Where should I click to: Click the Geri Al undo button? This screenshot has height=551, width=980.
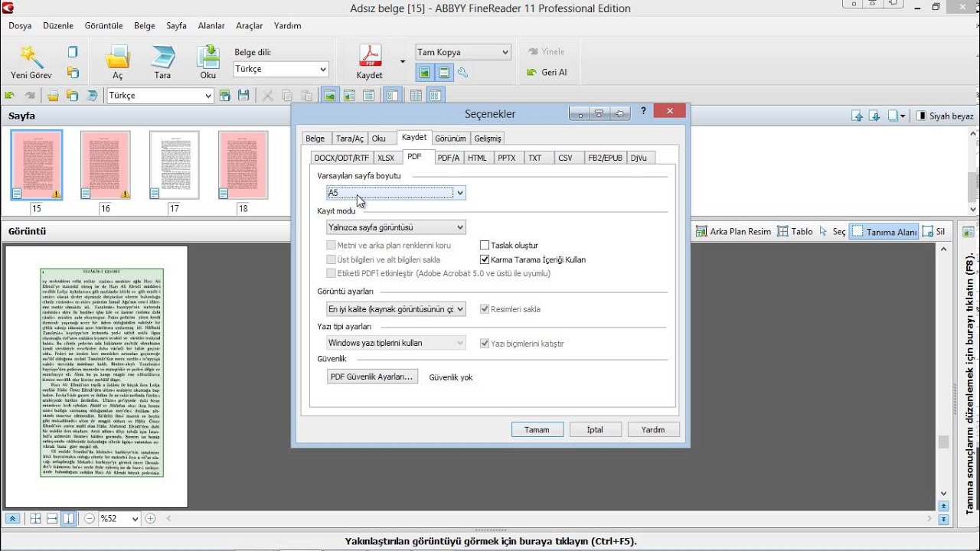pos(547,72)
